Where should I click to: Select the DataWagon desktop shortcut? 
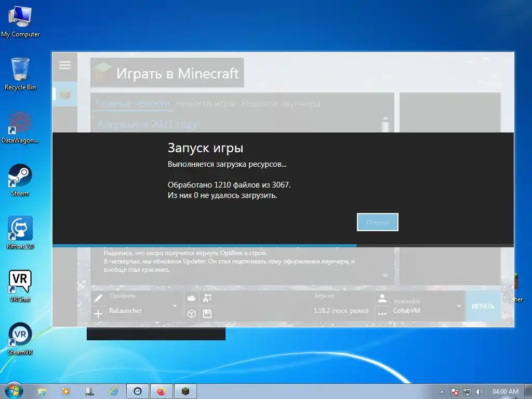point(20,128)
